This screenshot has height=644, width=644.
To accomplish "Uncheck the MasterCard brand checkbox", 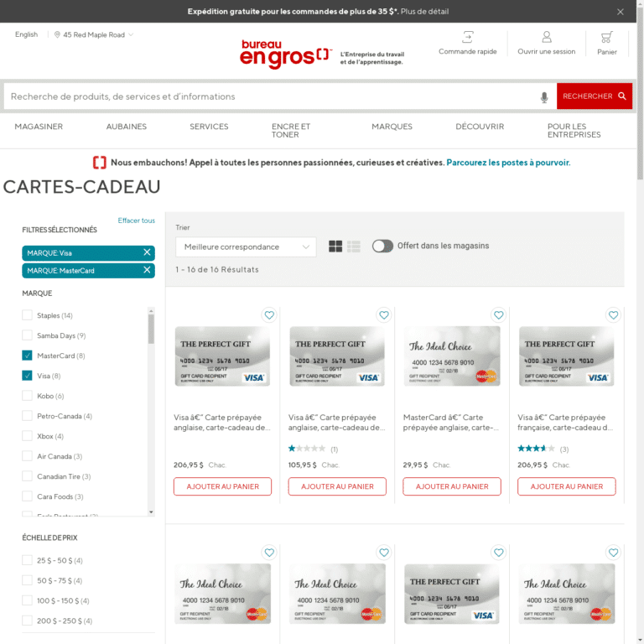I will (x=28, y=356).
